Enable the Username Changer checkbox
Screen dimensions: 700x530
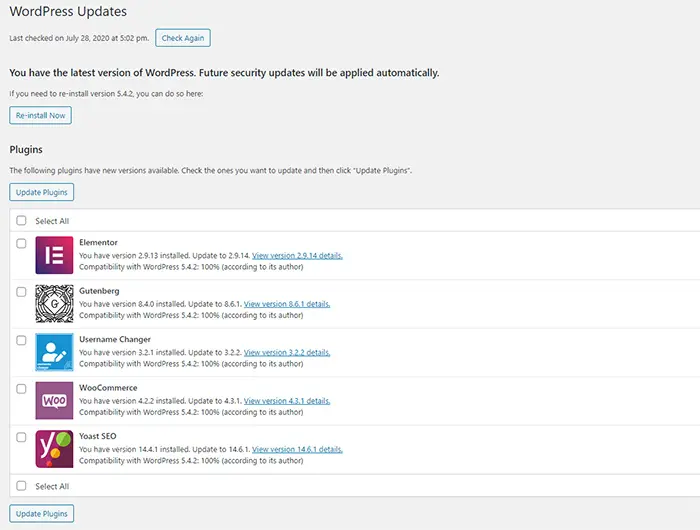21,340
